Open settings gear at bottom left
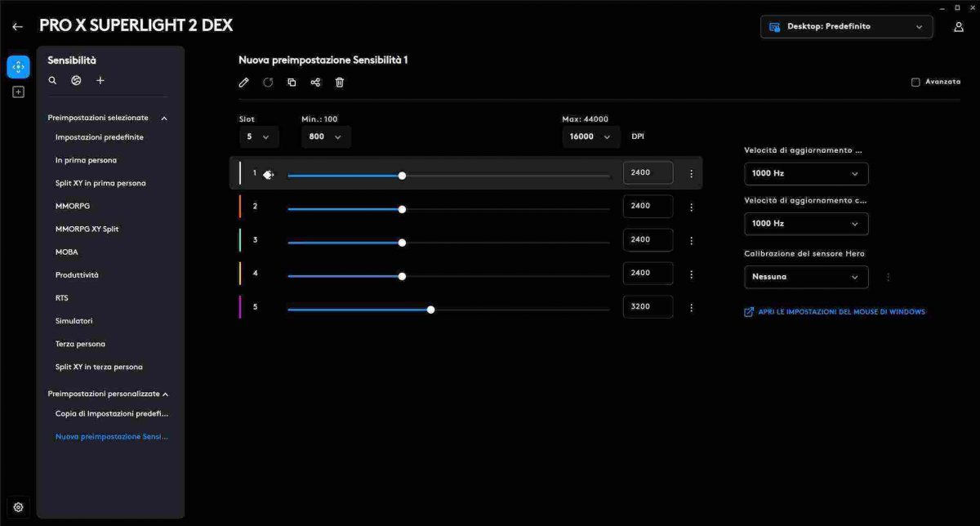 coord(18,507)
